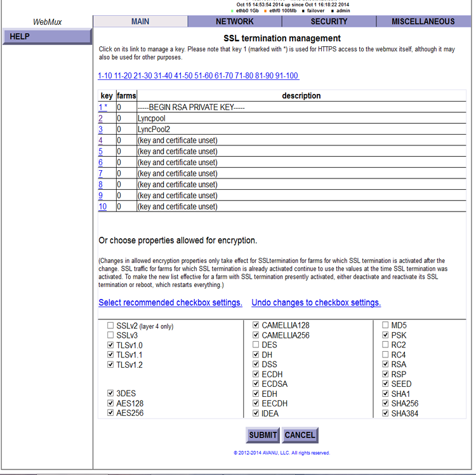Click Select recommended checkbox settings link
The height and width of the screenshot is (475, 476).
(x=170, y=303)
